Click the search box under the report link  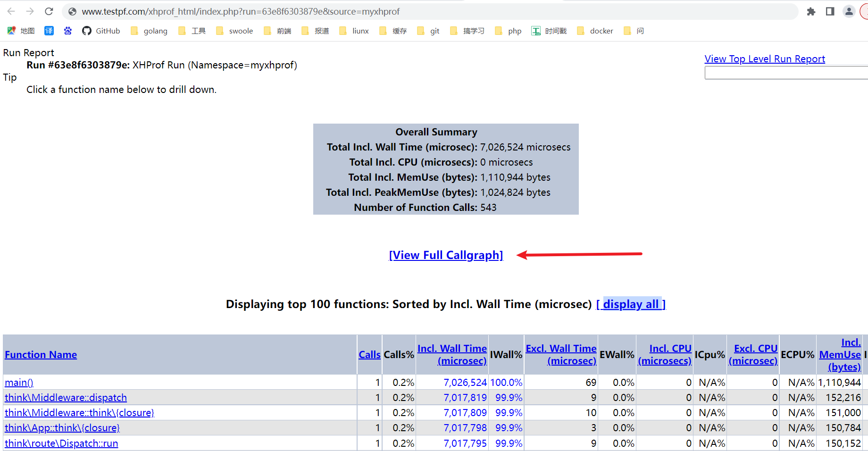[x=786, y=73]
